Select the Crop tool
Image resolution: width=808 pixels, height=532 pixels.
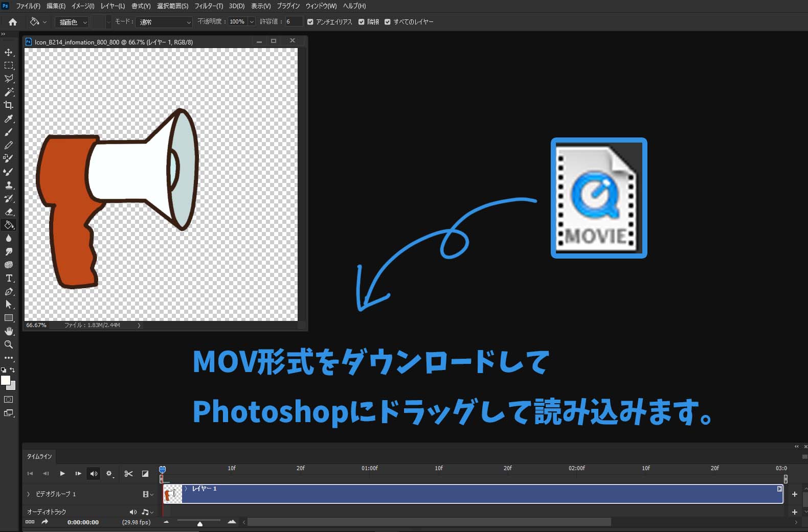pos(9,105)
